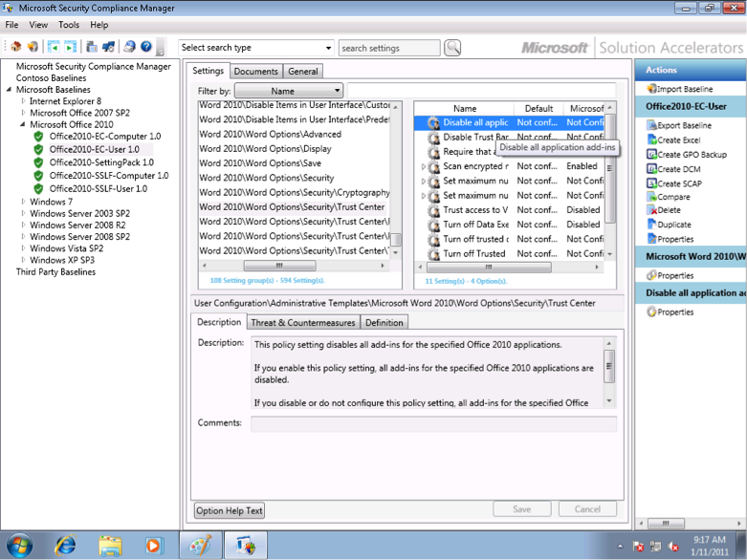Image resolution: width=747 pixels, height=560 pixels.
Task: Click the magnifying glass search button
Action: pos(452,48)
